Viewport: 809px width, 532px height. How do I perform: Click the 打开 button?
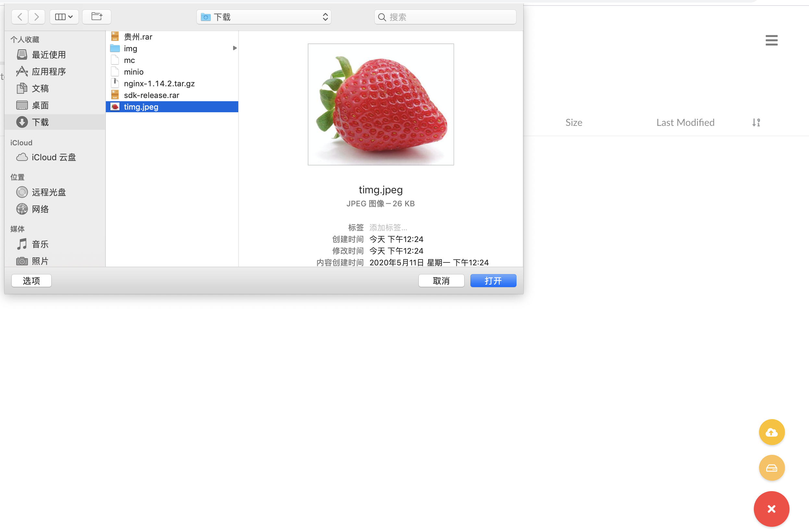coord(493,281)
